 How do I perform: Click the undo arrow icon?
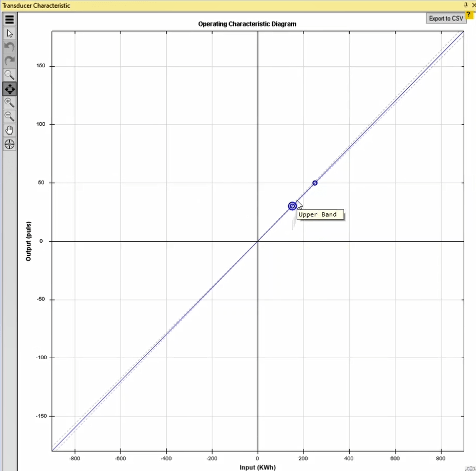(9, 47)
